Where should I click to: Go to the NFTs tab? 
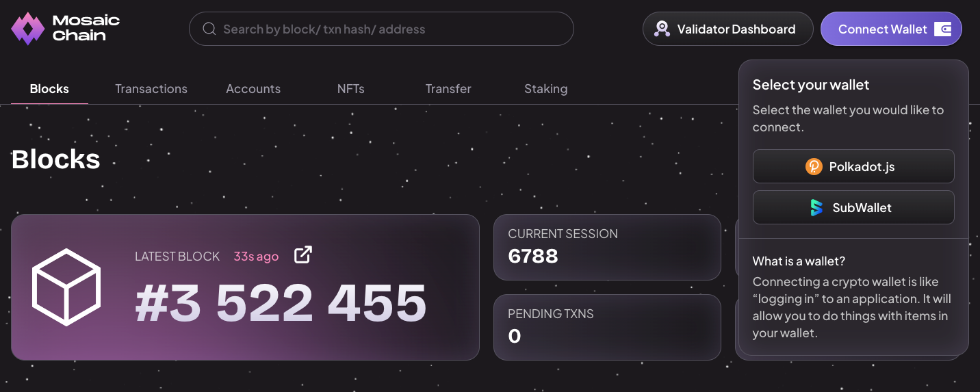tap(350, 89)
